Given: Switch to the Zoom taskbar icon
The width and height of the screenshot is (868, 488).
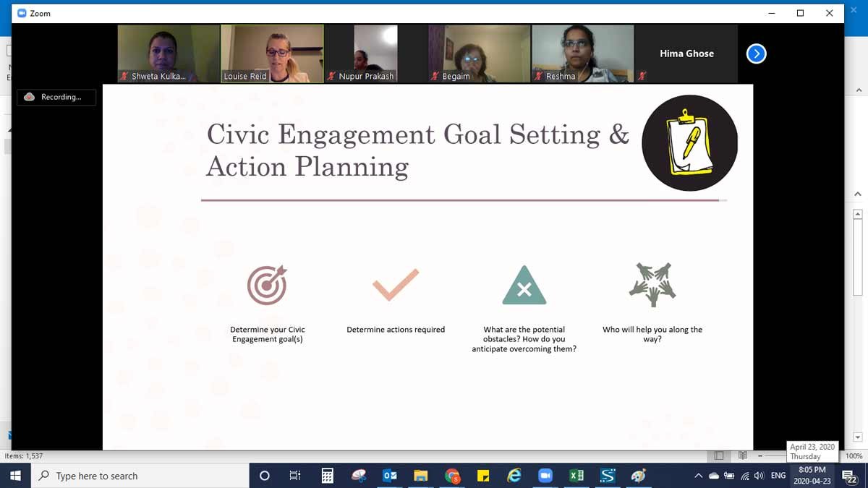Looking at the screenshot, I should tap(545, 476).
